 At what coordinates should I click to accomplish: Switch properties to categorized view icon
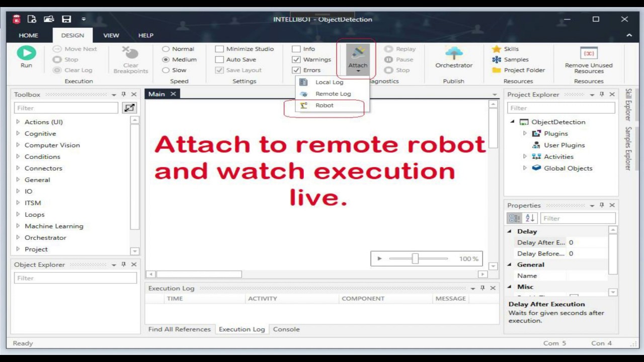pos(515,218)
